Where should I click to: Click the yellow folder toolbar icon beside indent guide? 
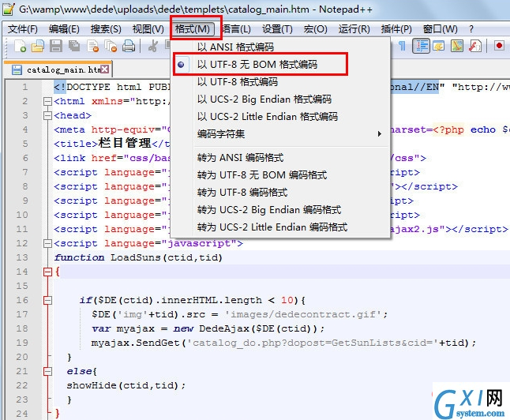click(439, 46)
